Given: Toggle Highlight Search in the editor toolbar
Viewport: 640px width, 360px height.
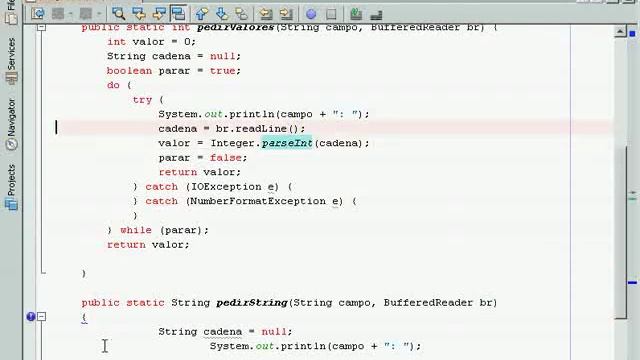Looking at the screenshot, I should click(178, 14).
